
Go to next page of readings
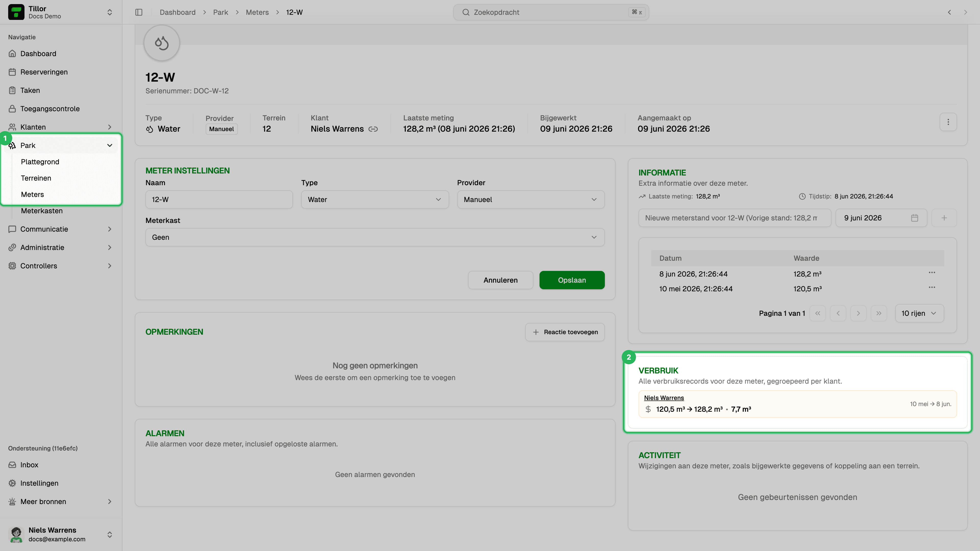tap(858, 313)
